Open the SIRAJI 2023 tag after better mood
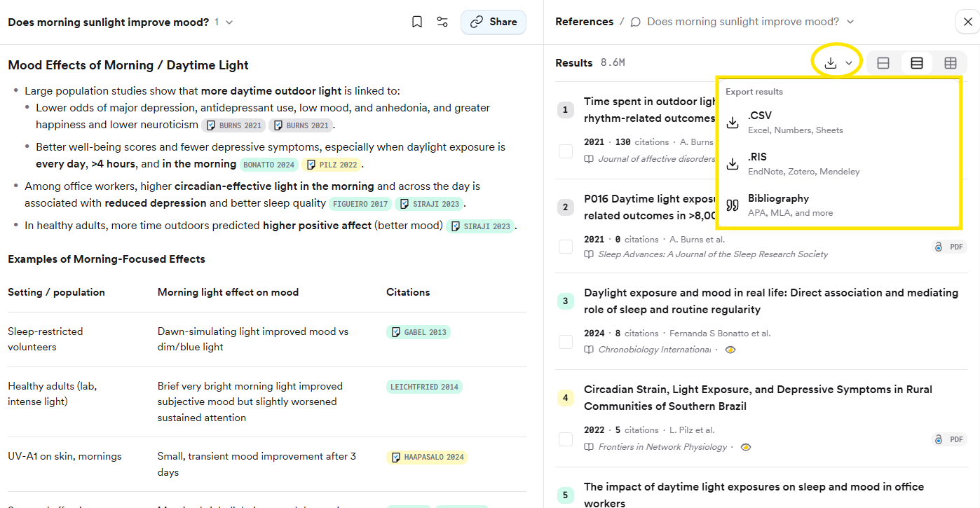980x508 pixels. click(480, 226)
